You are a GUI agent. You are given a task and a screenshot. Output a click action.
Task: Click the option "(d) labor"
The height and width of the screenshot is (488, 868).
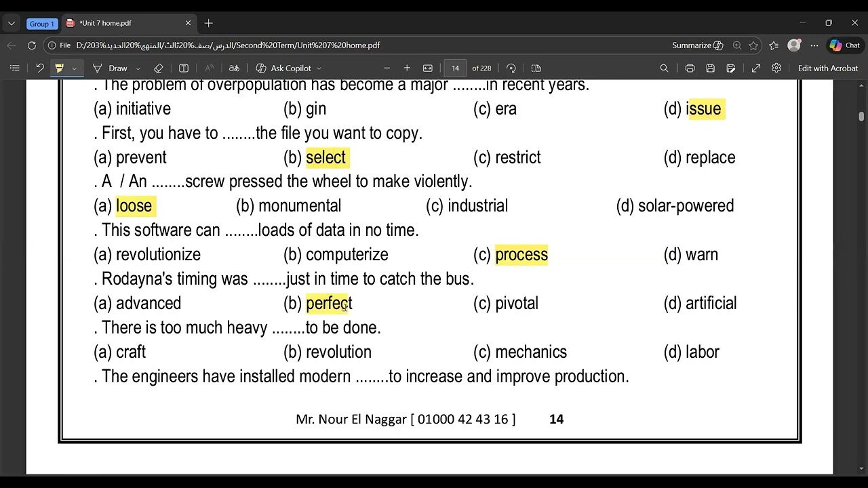coord(692,352)
